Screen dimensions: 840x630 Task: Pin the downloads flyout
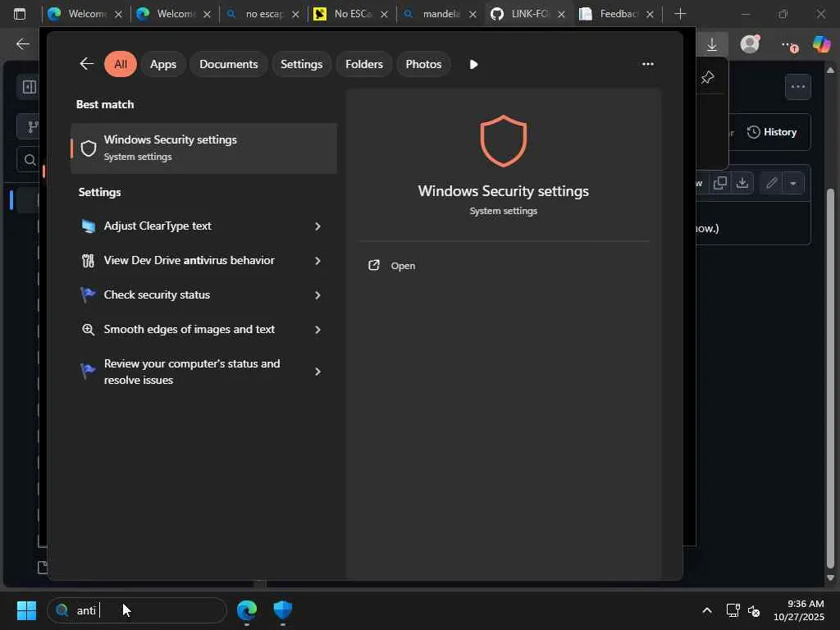[x=707, y=78]
